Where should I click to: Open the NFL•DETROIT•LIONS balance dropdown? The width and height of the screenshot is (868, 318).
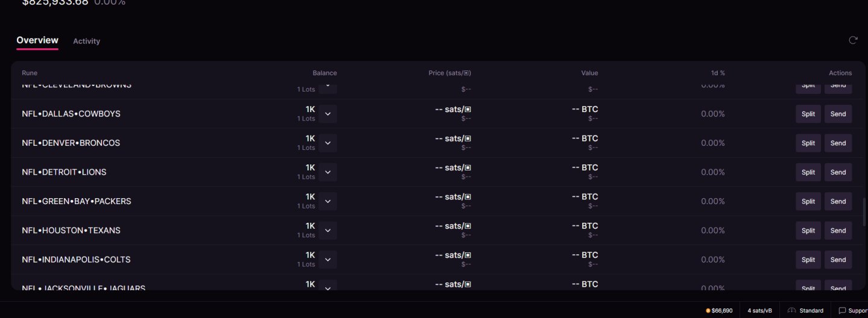point(328,172)
